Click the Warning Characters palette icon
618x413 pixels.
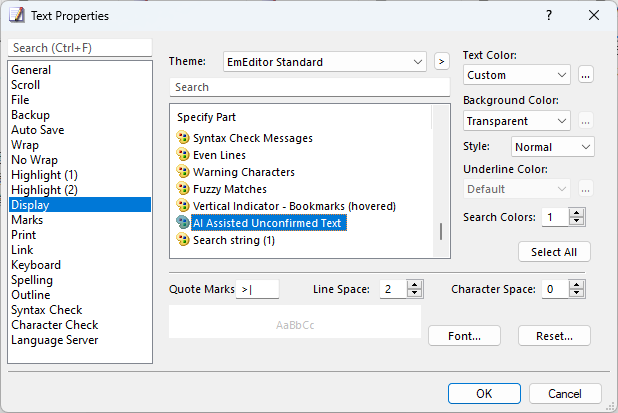click(182, 171)
